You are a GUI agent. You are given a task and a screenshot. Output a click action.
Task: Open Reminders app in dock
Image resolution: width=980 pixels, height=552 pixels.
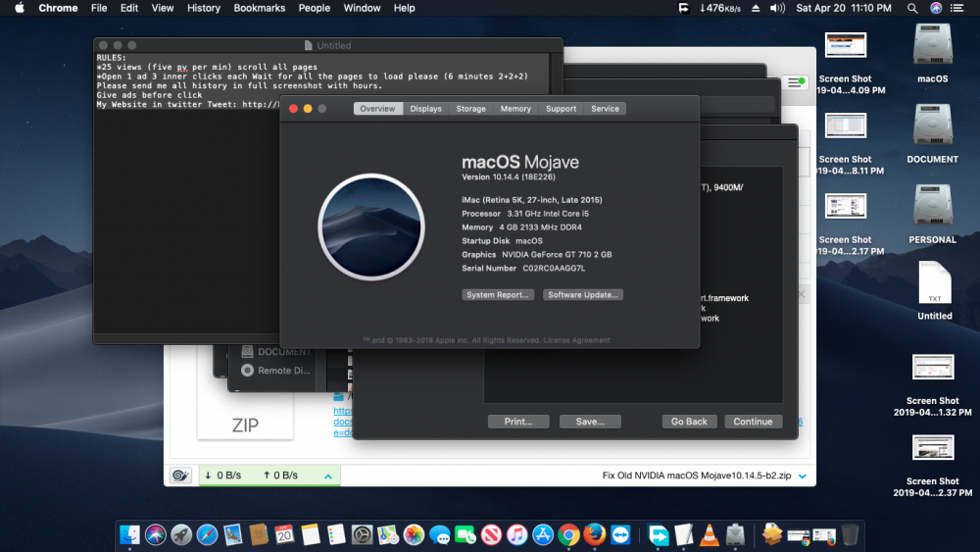click(335, 535)
